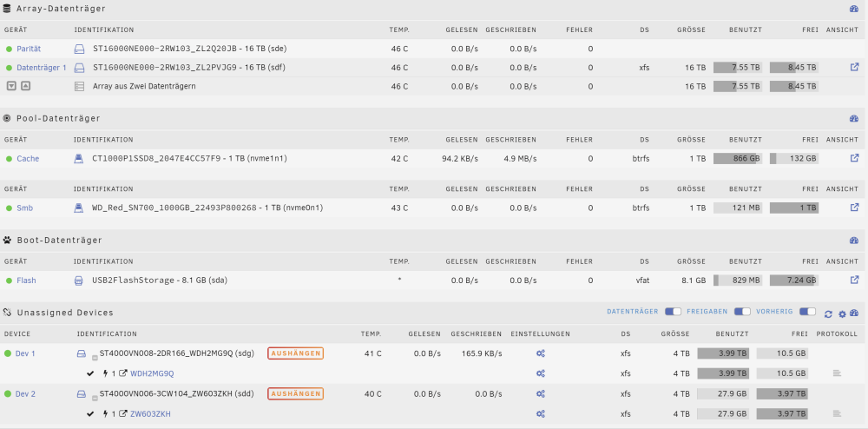Image resolution: width=868 pixels, height=429 pixels.
Task: Click Flash free-space bar 7.24 GB
Action: 794,280
